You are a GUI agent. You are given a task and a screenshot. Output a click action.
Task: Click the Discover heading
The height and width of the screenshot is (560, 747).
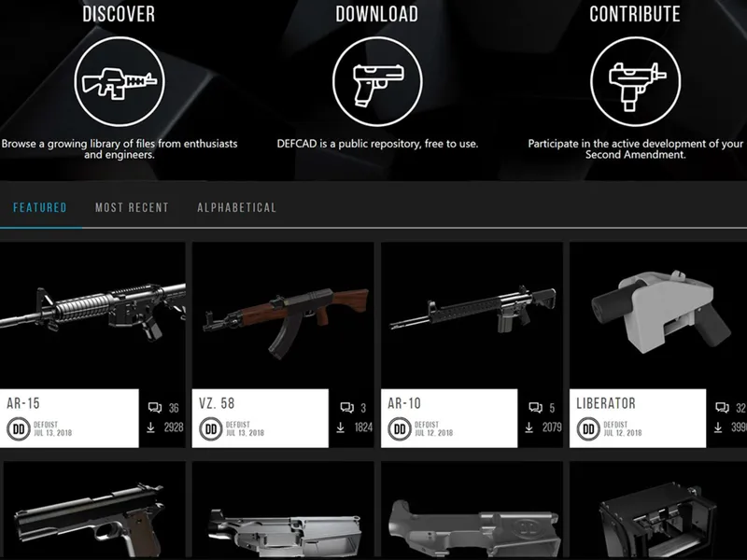tap(119, 14)
